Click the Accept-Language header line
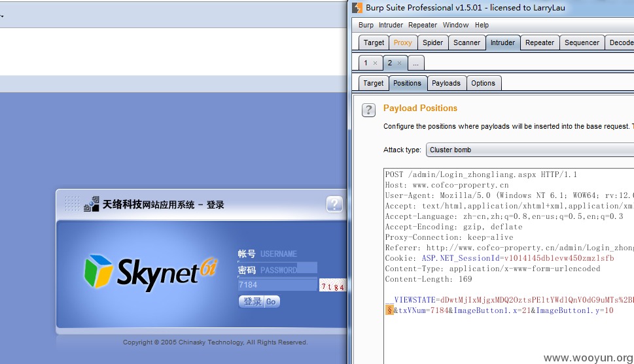Image resolution: width=634 pixels, height=364 pixels. (x=504, y=216)
